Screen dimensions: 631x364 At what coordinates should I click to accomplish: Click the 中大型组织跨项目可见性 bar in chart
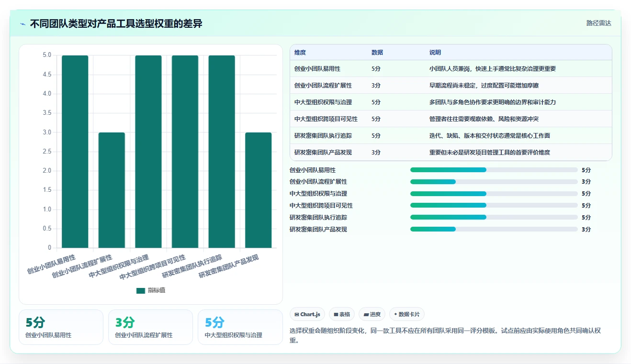pyautogui.click(x=185, y=152)
